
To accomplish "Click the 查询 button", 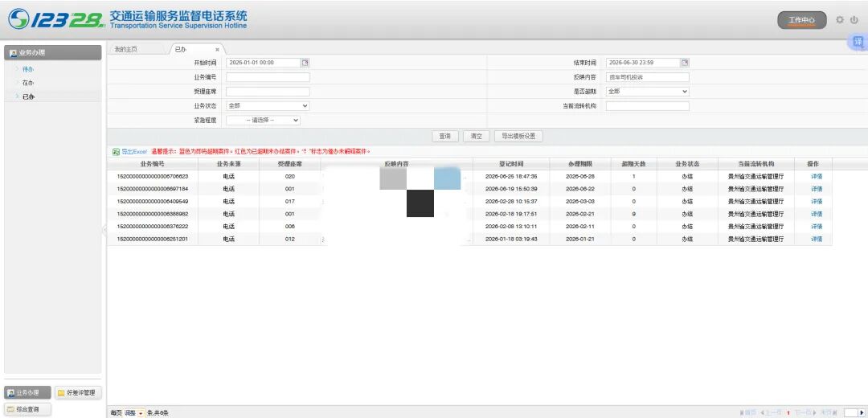I will point(445,136).
